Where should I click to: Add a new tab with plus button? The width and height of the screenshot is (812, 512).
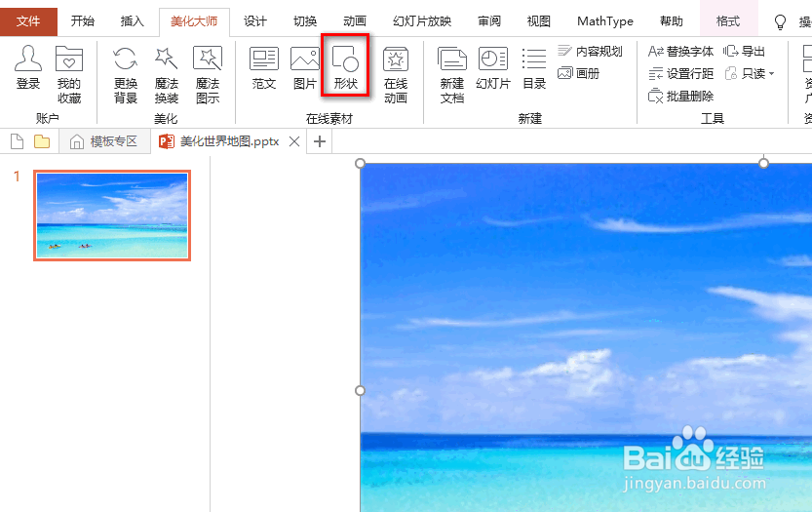[320, 141]
